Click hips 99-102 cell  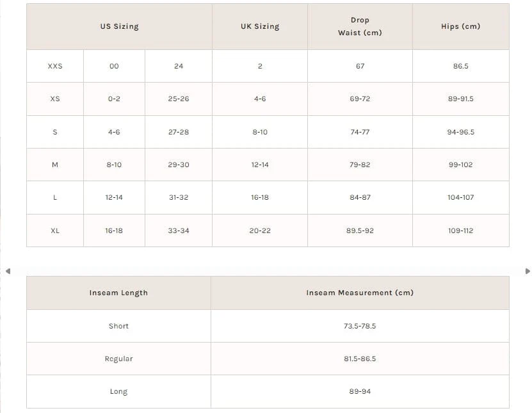coord(461,165)
